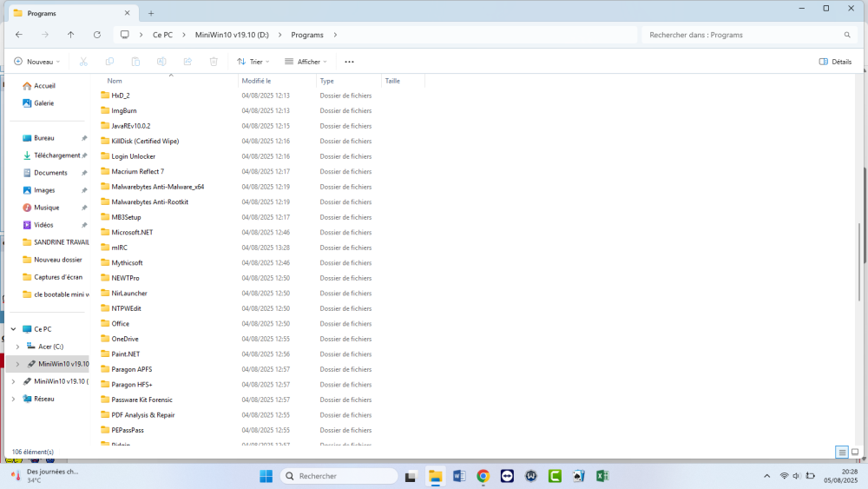Collapse the Ce PC tree node
868x489 pixels.
pos(12,329)
